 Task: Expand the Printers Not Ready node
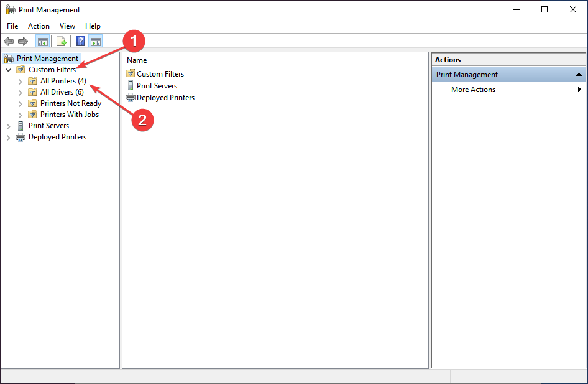pos(21,103)
